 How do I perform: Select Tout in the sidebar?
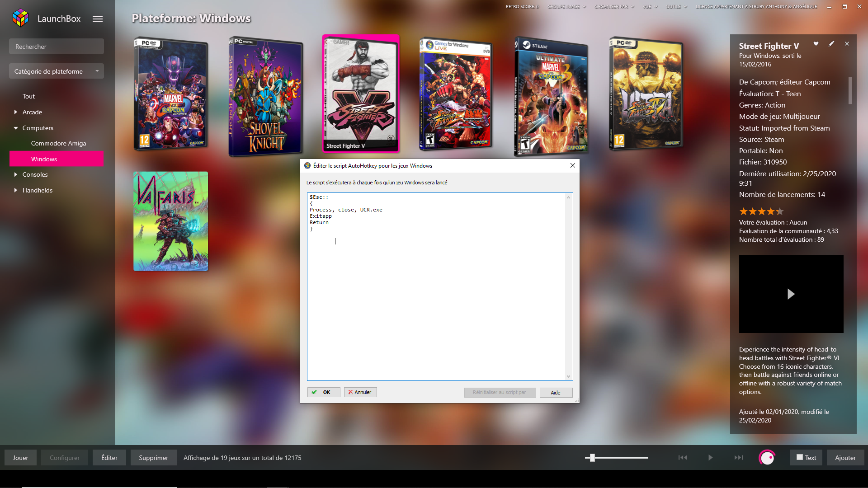28,96
